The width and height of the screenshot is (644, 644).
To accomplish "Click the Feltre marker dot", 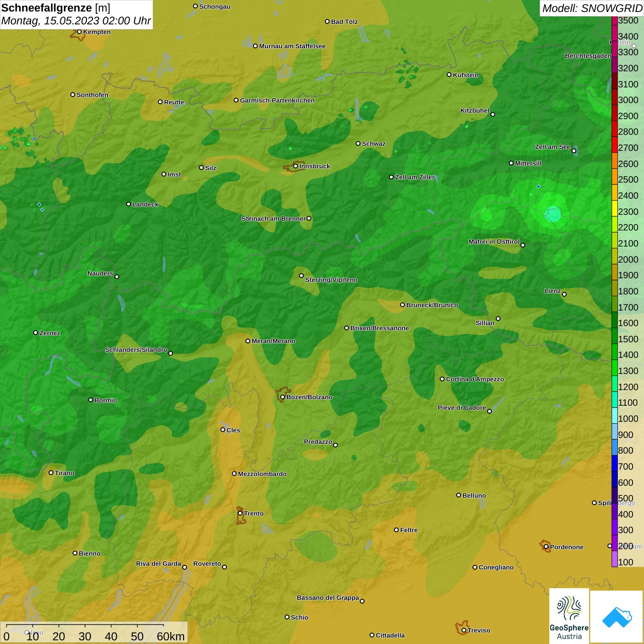I will [396, 530].
